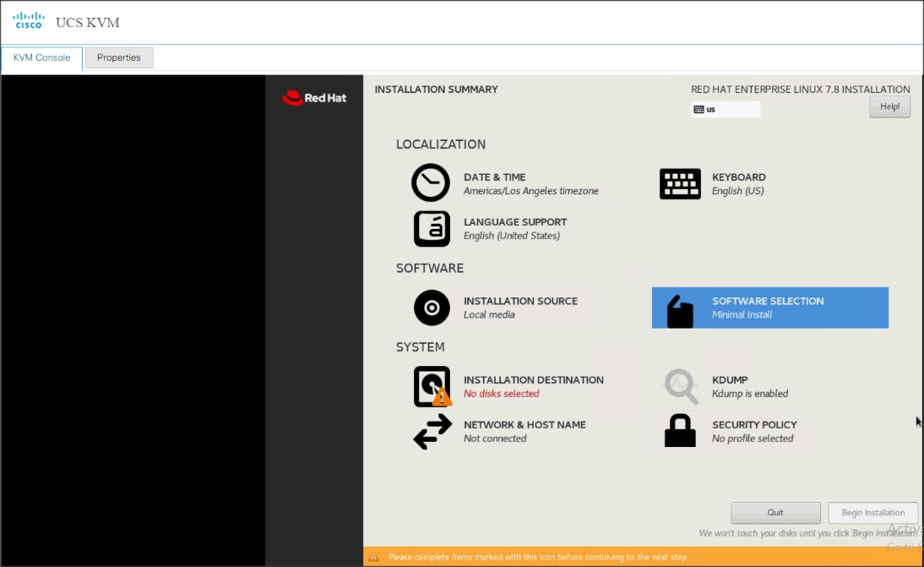Switch to the Properties tab
This screenshot has width=924, height=567.
[x=118, y=57]
